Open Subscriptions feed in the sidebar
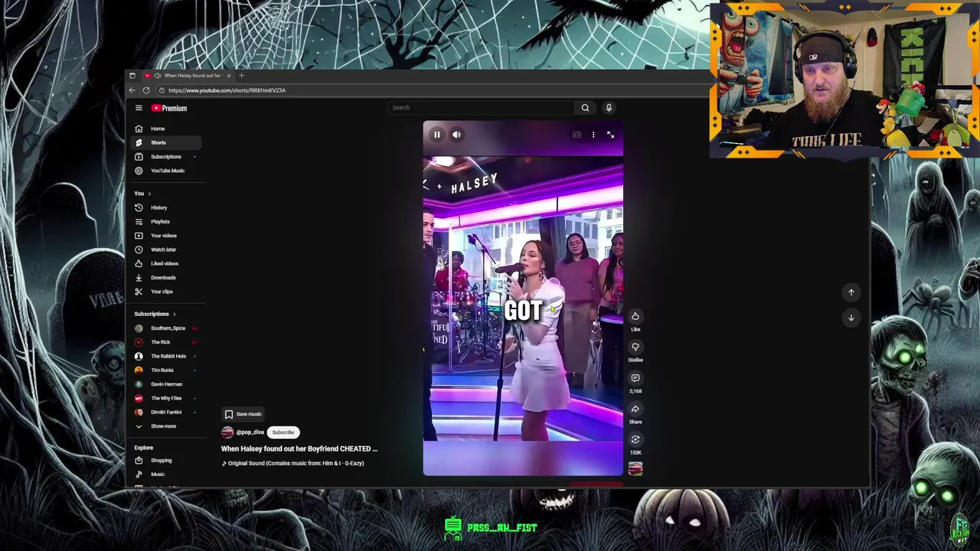Image resolution: width=980 pixels, height=551 pixels. pos(167,157)
